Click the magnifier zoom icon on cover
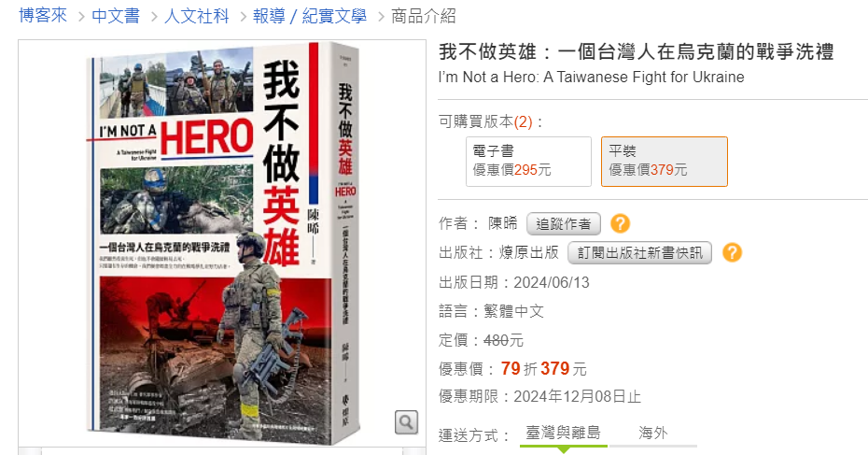Image resolution: width=868 pixels, height=455 pixels. tap(406, 422)
